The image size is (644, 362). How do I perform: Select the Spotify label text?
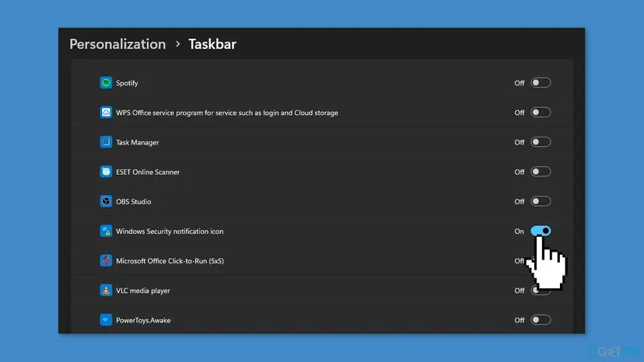point(127,83)
